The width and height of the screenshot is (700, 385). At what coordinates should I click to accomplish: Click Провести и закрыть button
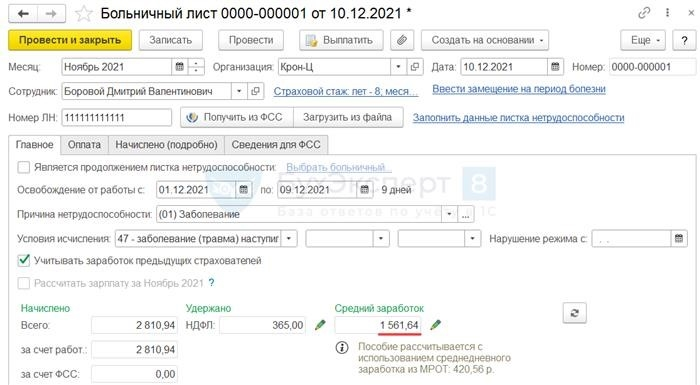(x=70, y=40)
